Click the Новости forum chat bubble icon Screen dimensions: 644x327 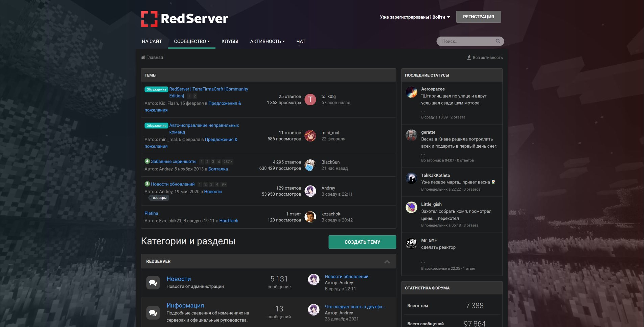[x=153, y=282]
